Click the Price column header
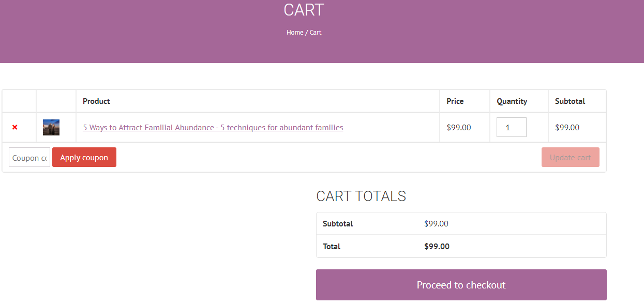Viewport: 644px width, 305px height. coord(455,101)
